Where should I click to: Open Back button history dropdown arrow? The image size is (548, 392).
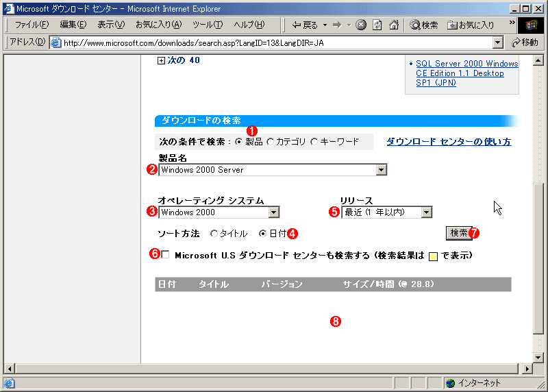tap(325, 25)
